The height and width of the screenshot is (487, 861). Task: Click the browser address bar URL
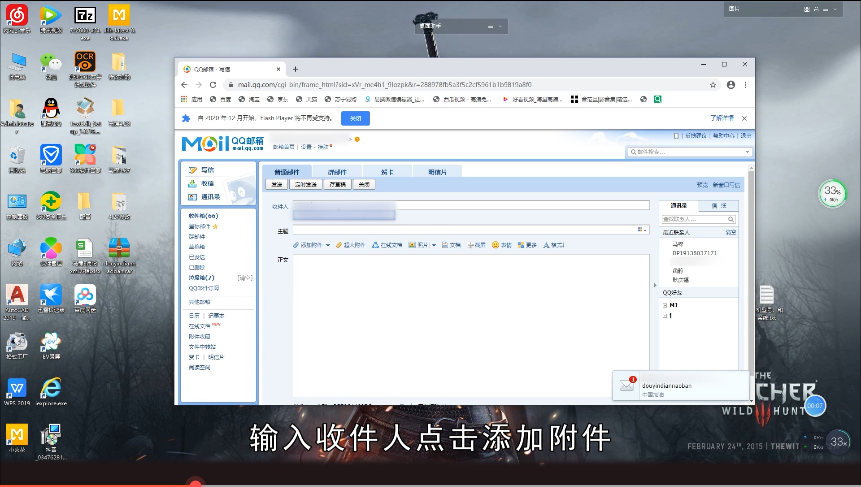point(384,85)
